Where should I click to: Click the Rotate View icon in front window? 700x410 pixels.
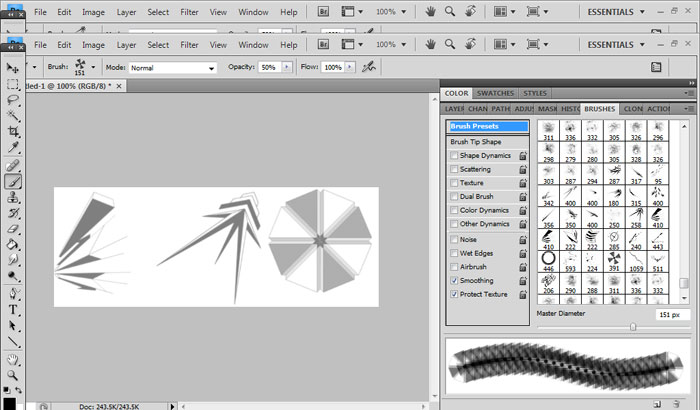[470, 44]
